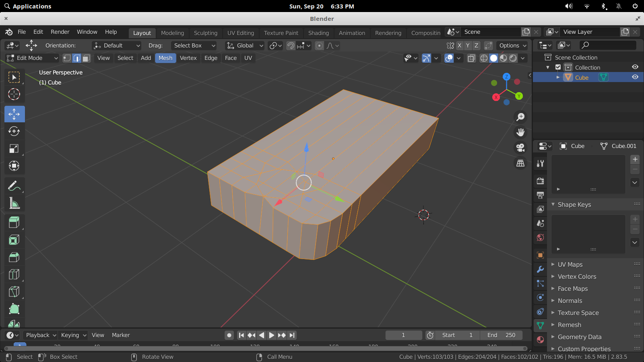Click the End frame 250 field
Image resolution: width=644 pixels, height=362 pixels.
[x=501, y=335]
